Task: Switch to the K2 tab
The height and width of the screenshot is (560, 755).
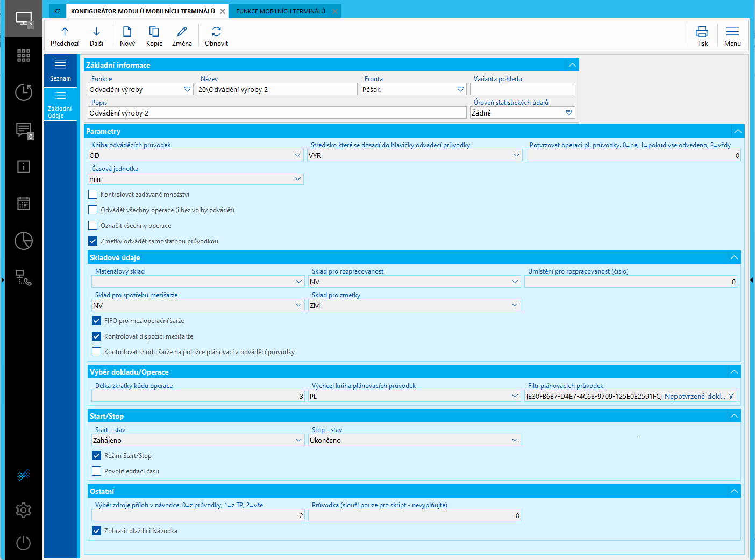Action: coord(58,11)
